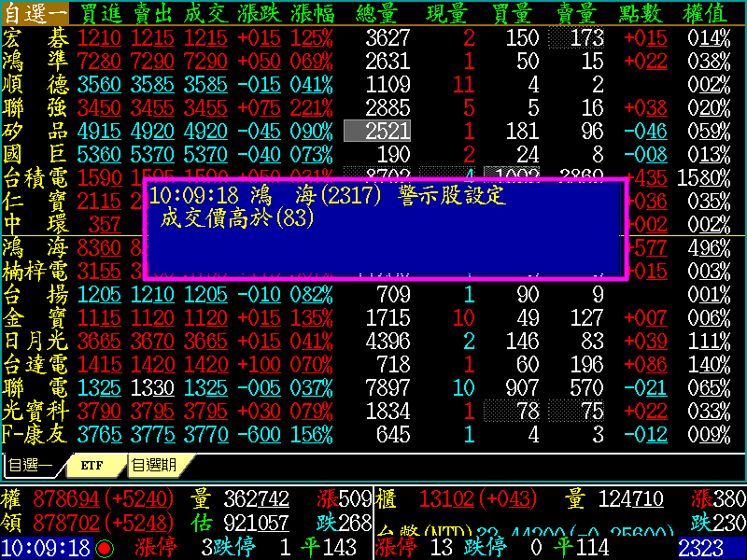Click the 成交 column header
Image resolution: width=747 pixels, height=560 pixels.
(205, 13)
